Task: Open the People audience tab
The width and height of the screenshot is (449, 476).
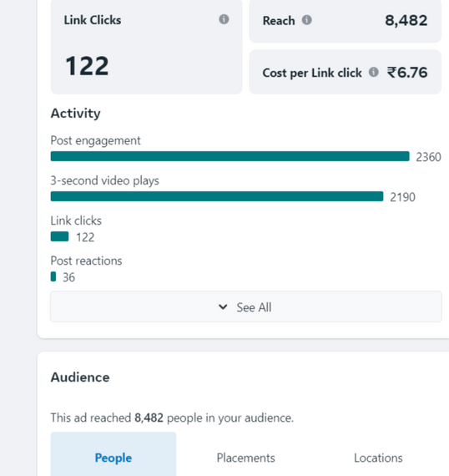Action: (x=114, y=454)
